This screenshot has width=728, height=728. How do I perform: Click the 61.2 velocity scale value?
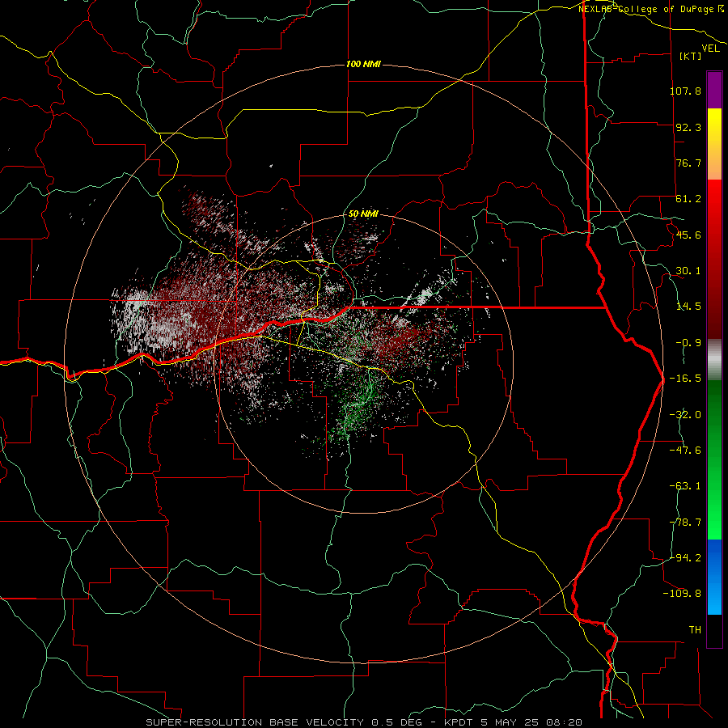688,199
